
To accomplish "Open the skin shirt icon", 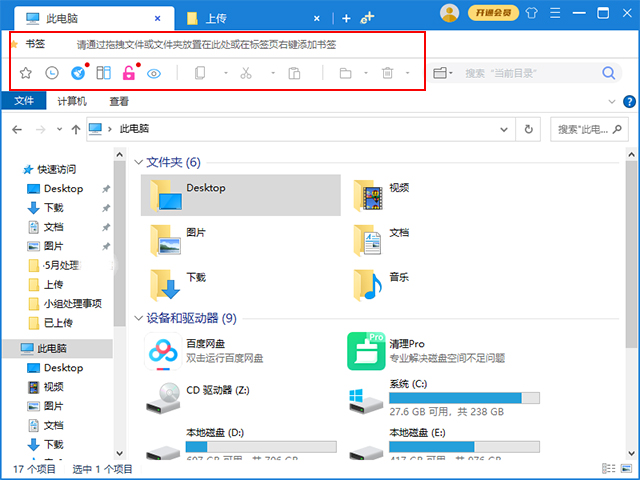I will tap(531, 13).
